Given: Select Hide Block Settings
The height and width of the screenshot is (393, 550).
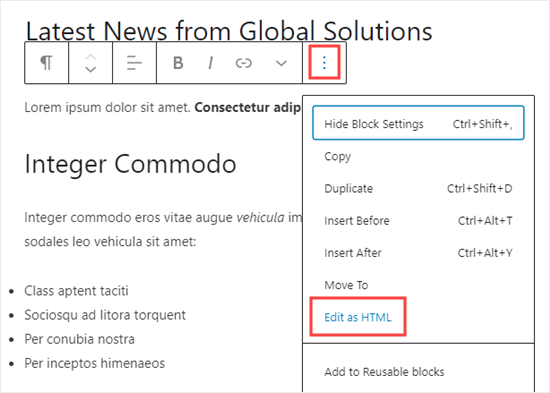Looking at the screenshot, I should click(418, 124).
